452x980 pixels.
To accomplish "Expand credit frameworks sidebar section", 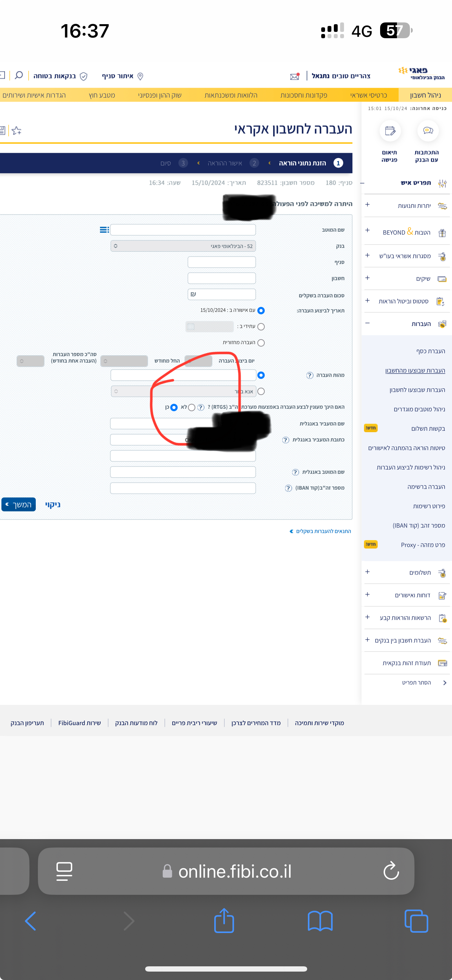I will (367, 255).
